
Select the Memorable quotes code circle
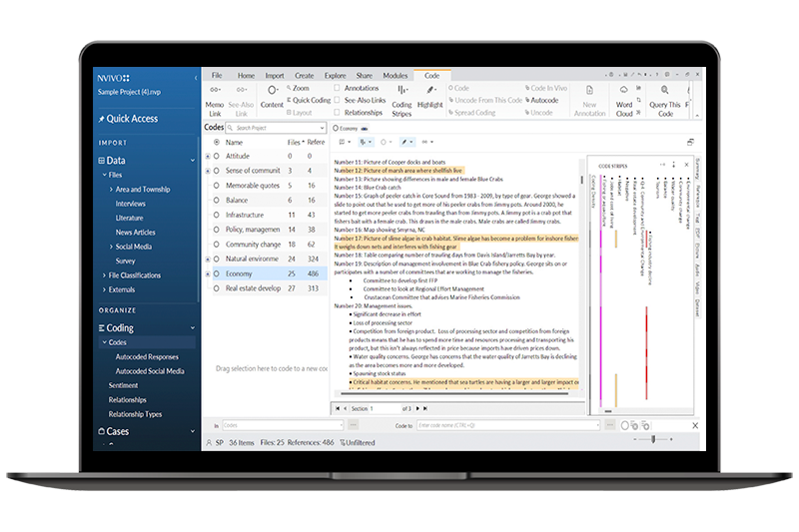tap(217, 186)
